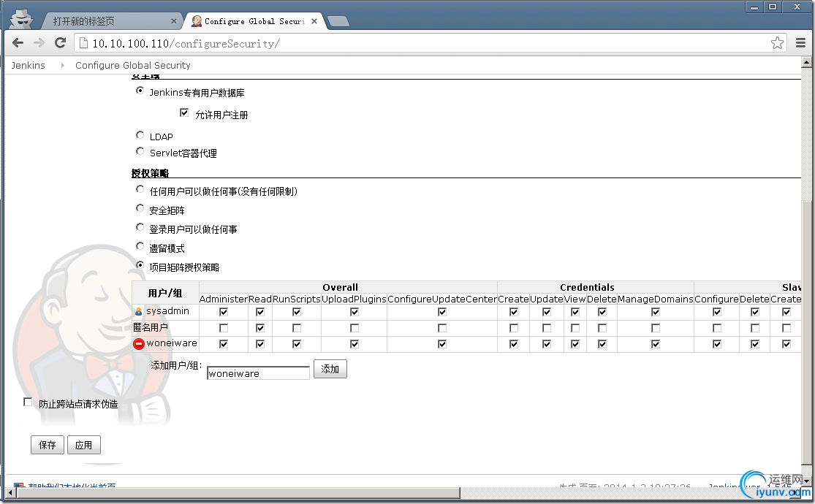Click the page icon in the address bar

(83, 43)
